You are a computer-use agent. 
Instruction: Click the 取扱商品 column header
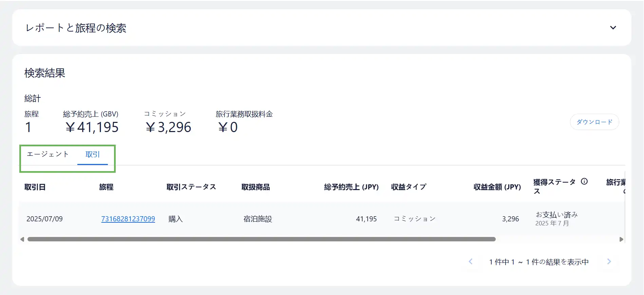point(255,187)
